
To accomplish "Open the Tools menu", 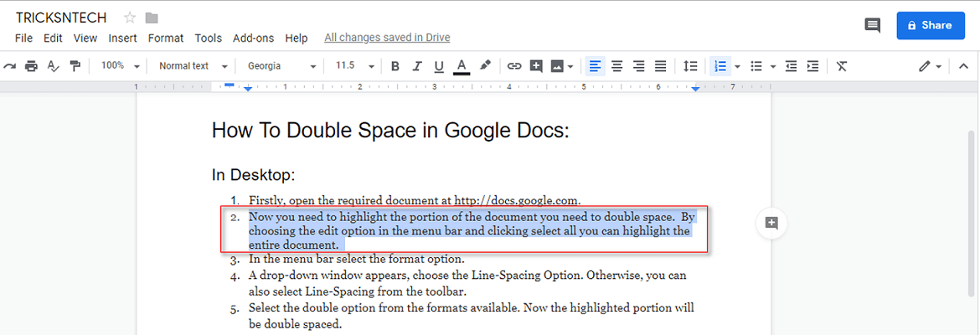I will coord(208,39).
